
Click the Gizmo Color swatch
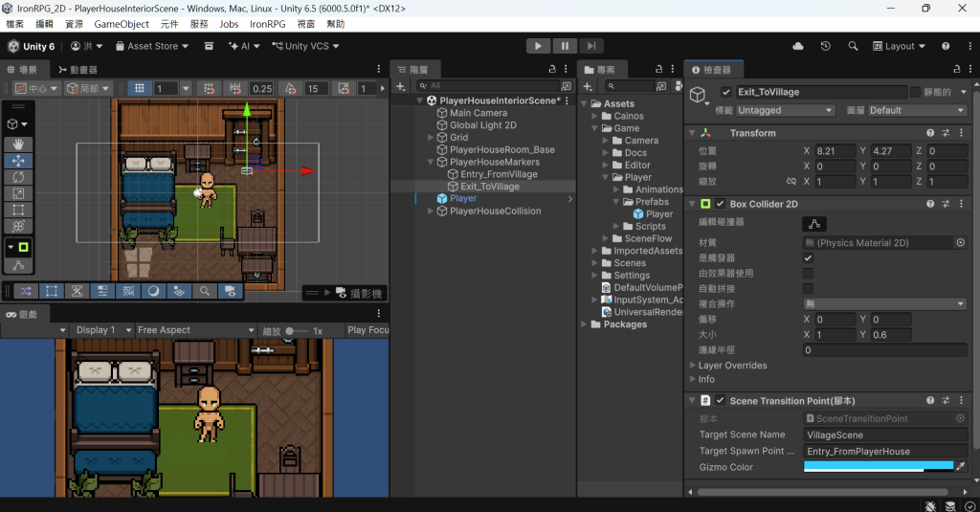pos(879,466)
